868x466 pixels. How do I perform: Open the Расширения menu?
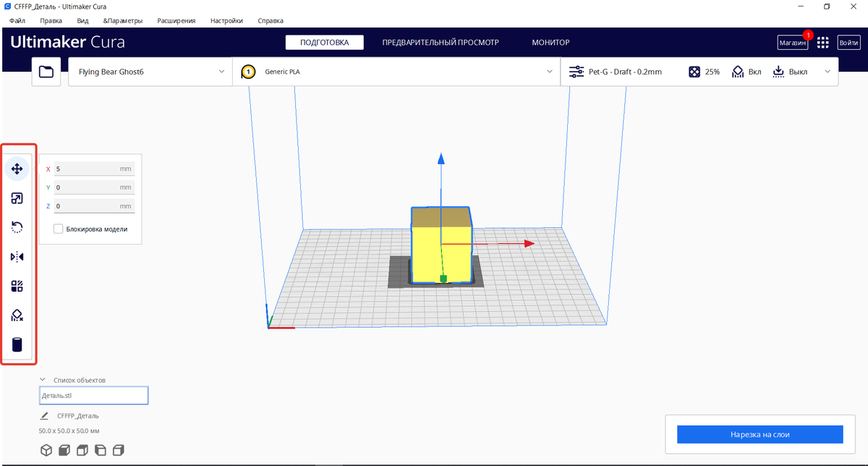coord(176,21)
